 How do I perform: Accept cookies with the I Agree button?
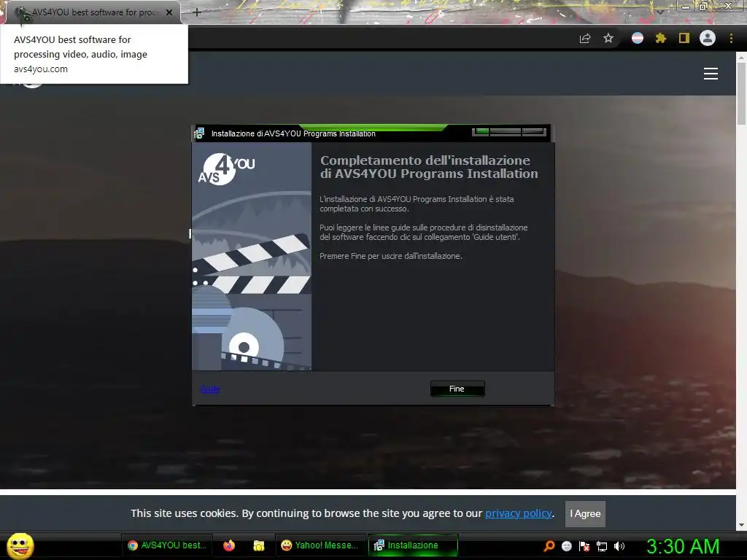point(585,514)
